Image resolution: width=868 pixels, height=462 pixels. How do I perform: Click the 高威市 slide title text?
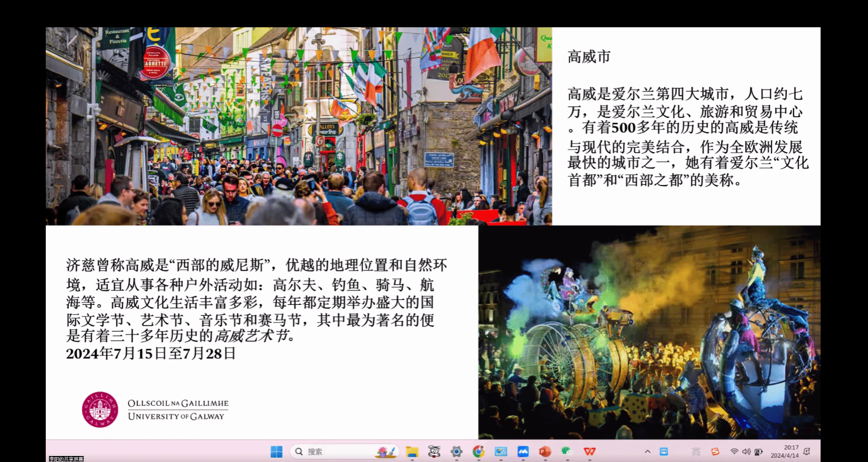pos(589,57)
